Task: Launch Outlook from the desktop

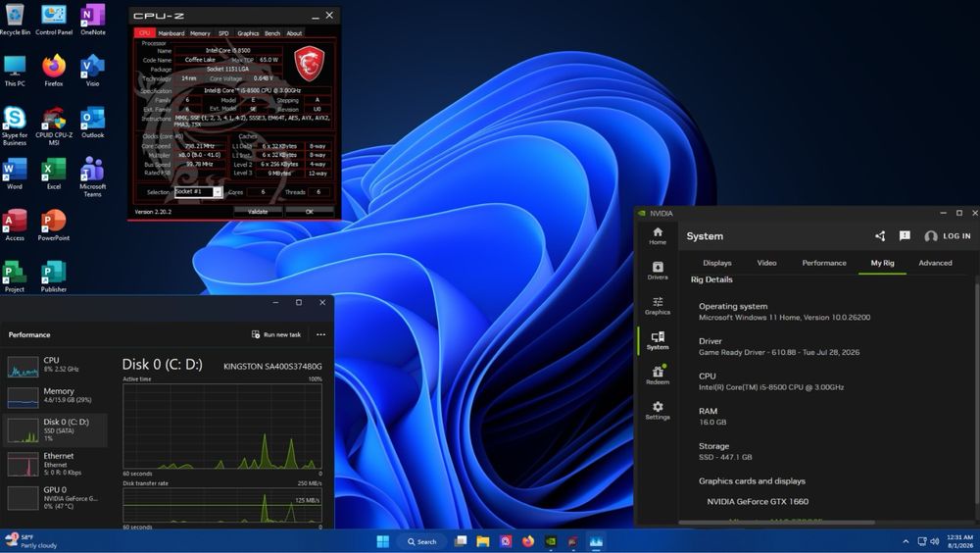Action: [x=92, y=122]
